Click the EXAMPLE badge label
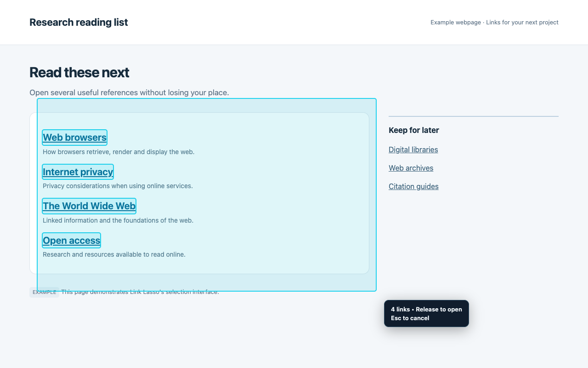This screenshot has width=588, height=368. [44, 292]
